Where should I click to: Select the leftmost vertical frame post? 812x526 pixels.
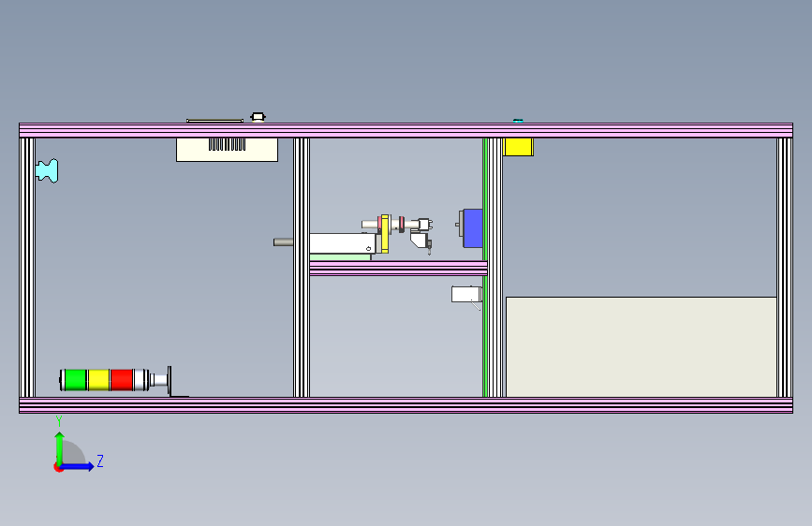point(27,268)
